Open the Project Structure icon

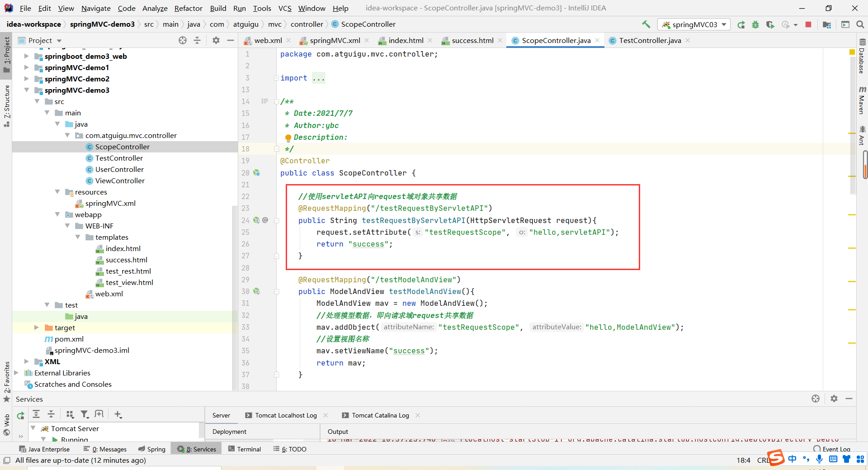tap(827, 24)
